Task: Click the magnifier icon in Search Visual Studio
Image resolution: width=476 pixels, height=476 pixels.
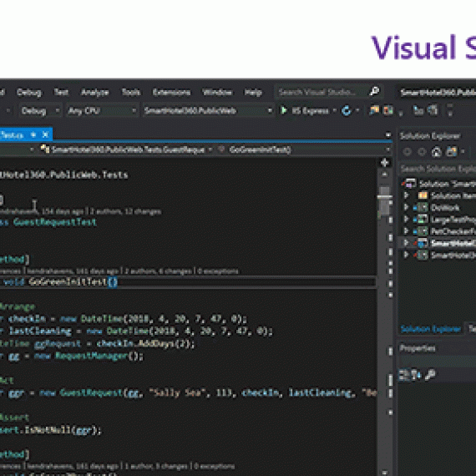Action: point(375,91)
